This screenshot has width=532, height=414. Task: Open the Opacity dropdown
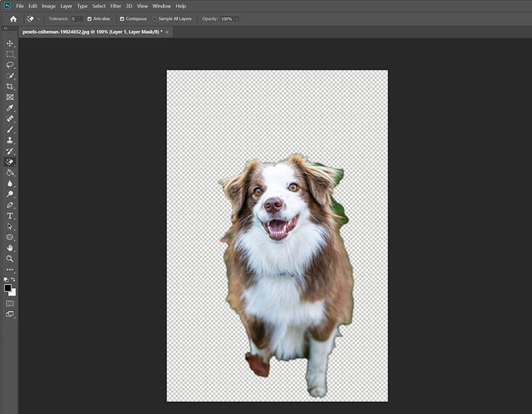coord(237,19)
